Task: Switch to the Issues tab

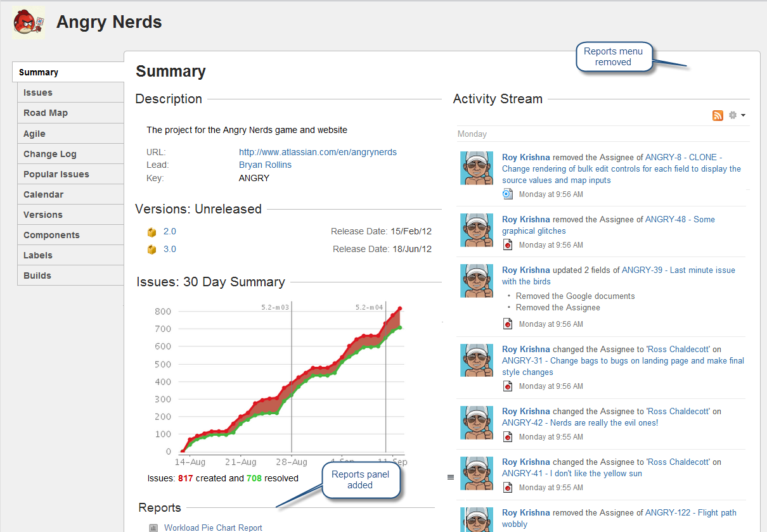Action: coord(71,92)
